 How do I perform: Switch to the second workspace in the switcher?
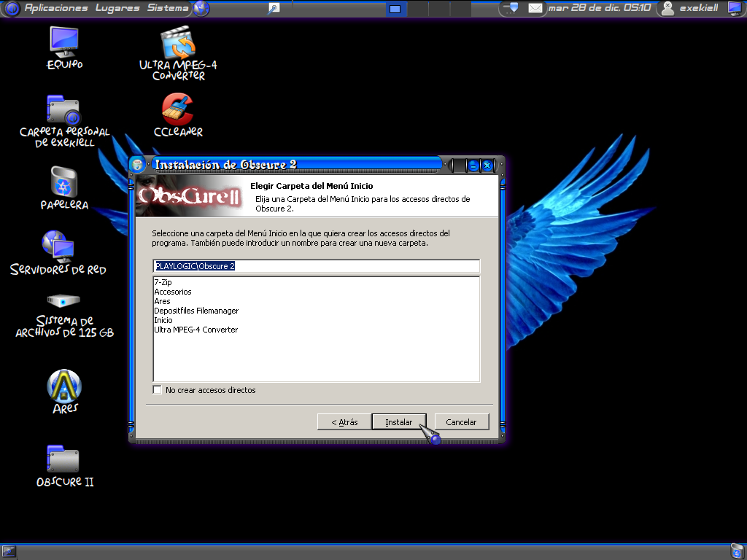pyautogui.click(x=417, y=9)
